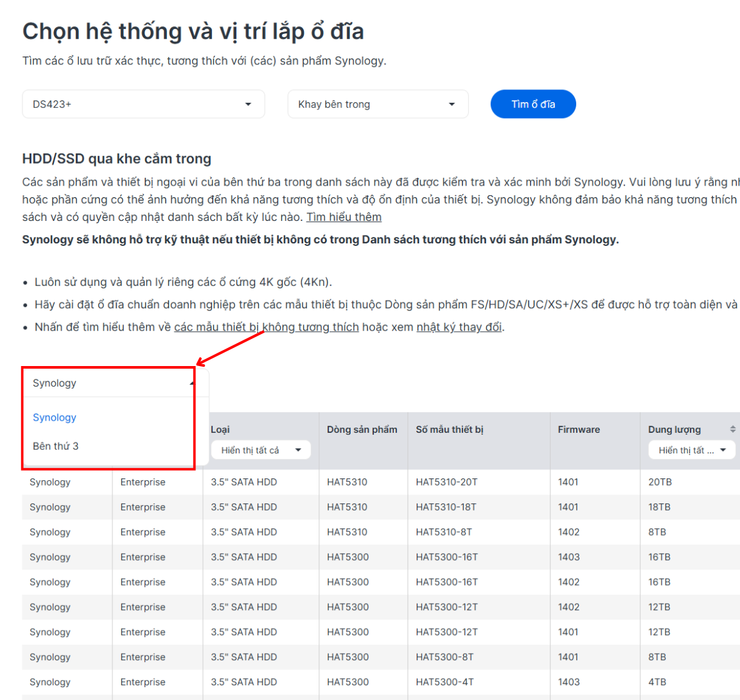Select HAT5300-12T cell with firmware 1401
The height and width of the screenshot is (700, 740).
coord(446,632)
